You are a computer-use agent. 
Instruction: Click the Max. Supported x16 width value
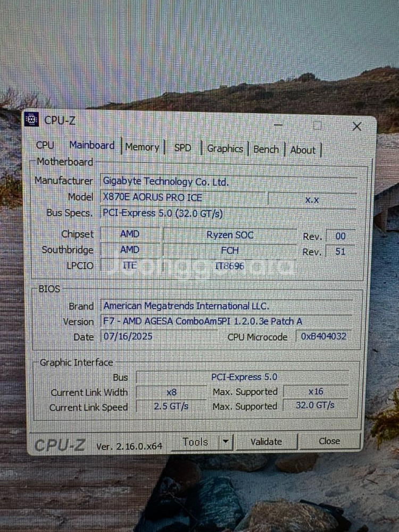coord(316,392)
